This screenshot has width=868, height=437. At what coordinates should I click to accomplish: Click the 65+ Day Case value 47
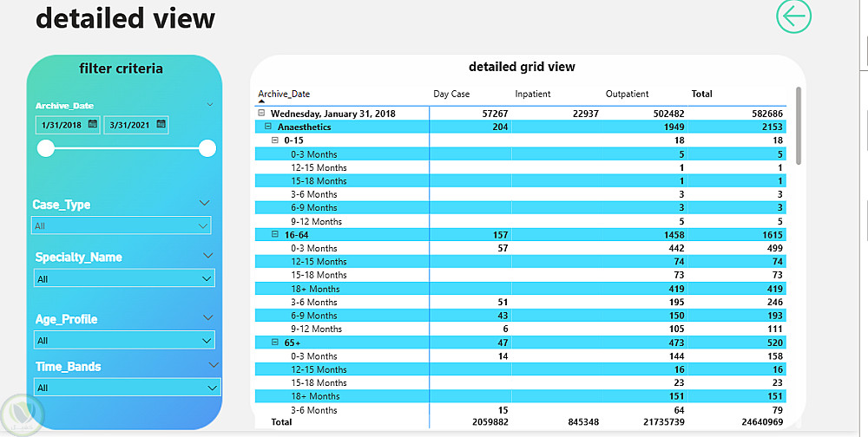[x=503, y=342]
